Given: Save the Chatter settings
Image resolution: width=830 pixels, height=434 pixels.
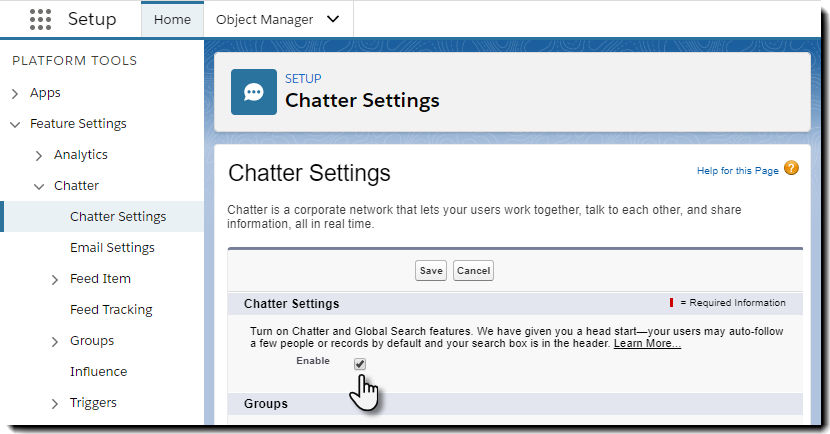Looking at the screenshot, I should pos(431,270).
